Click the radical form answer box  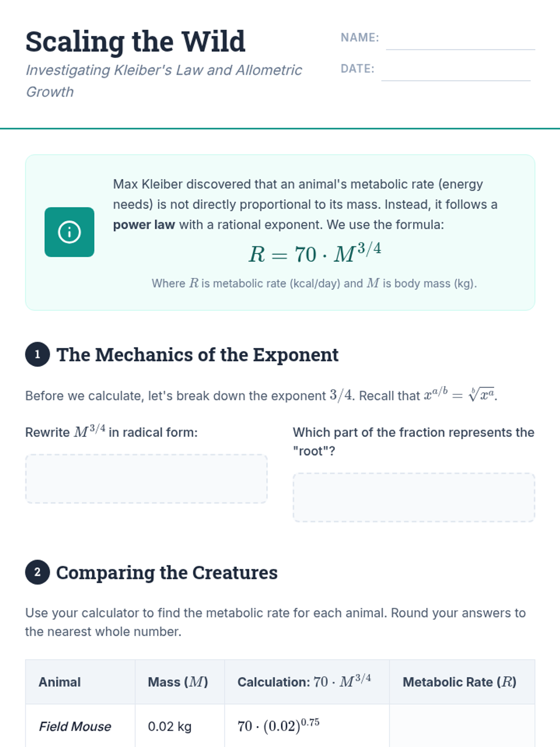146,479
